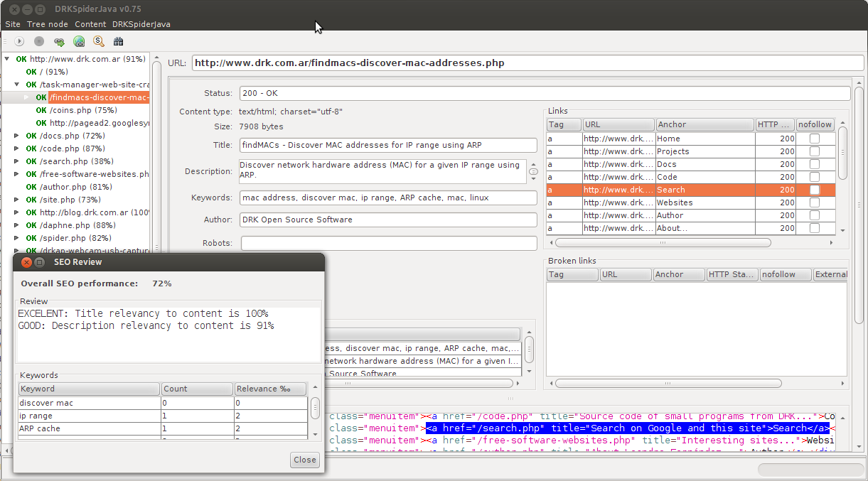Select the http://pagead2.googlesy tree item
Image resolution: width=868 pixels, height=481 pixels.
click(99, 123)
